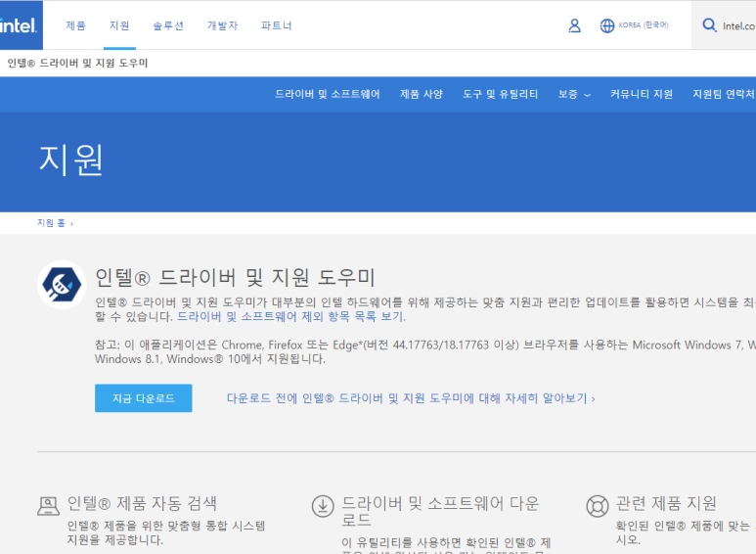Screen dimensions: 756x554
Task: Open the 개발자 top menu
Action: [222, 25]
